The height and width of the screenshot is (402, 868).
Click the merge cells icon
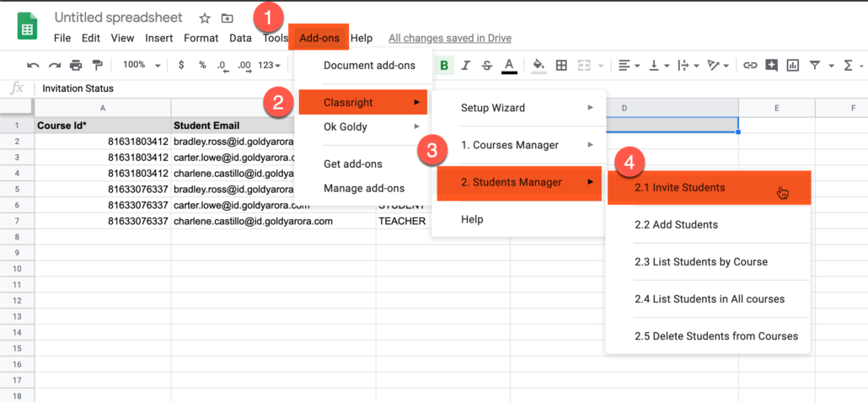[583, 66]
